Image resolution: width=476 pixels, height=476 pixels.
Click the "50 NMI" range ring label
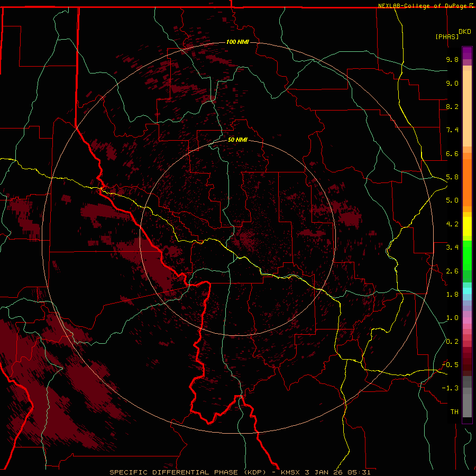[237, 140]
